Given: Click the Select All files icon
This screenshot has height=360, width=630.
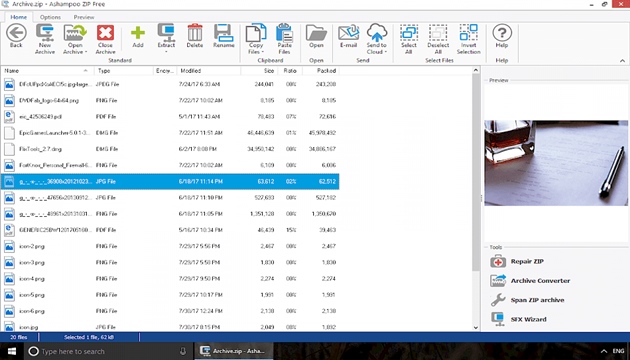Looking at the screenshot, I should tap(409, 33).
